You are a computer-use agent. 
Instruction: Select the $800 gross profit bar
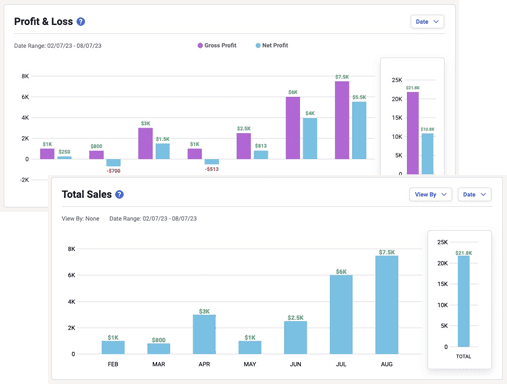tap(96, 155)
